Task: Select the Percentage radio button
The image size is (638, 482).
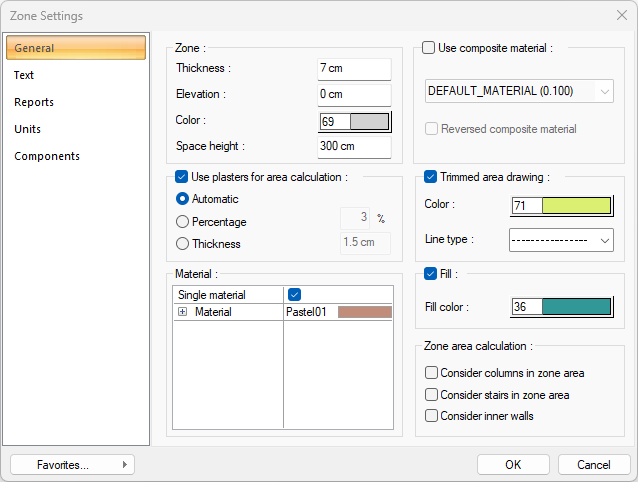Action: pos(182,221)
